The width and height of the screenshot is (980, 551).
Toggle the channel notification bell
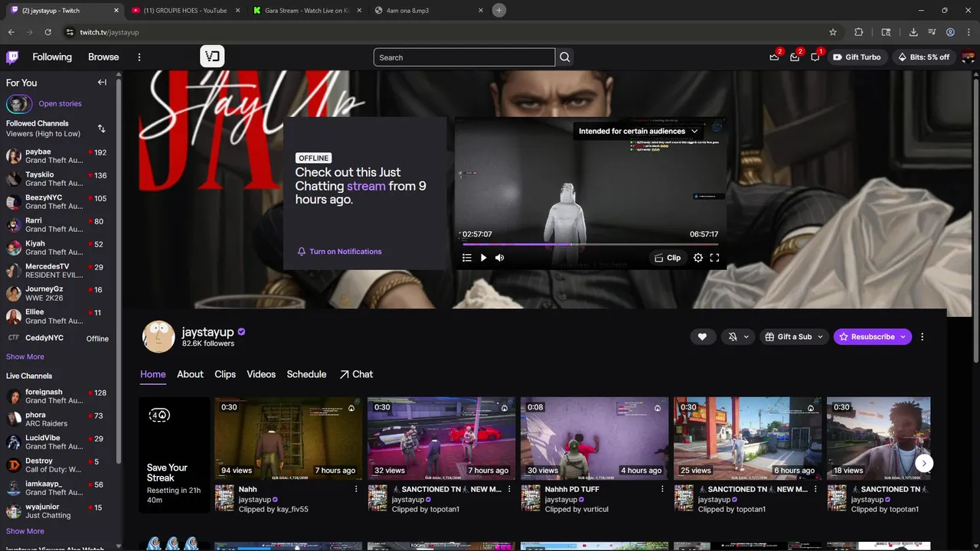click(x=733, y=337)
